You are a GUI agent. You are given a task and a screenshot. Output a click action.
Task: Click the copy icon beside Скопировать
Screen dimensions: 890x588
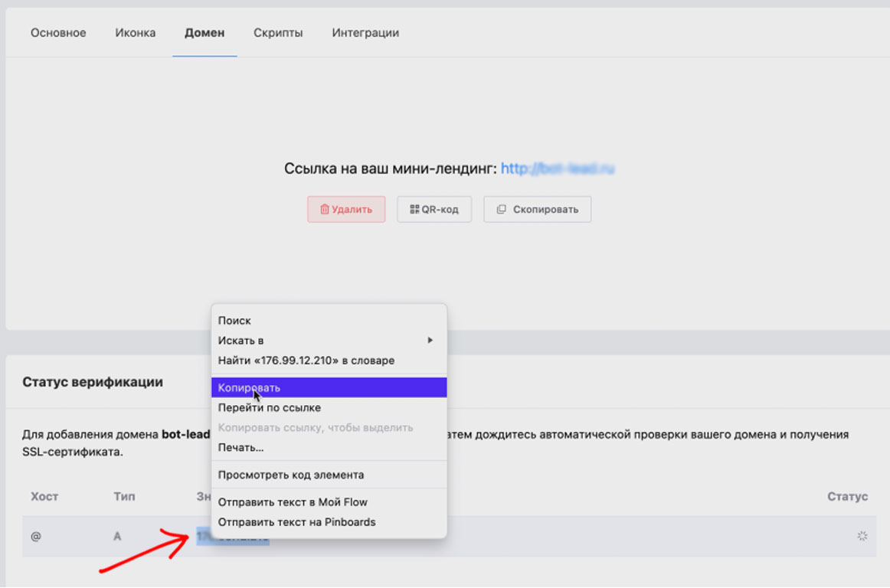(501, 210)
